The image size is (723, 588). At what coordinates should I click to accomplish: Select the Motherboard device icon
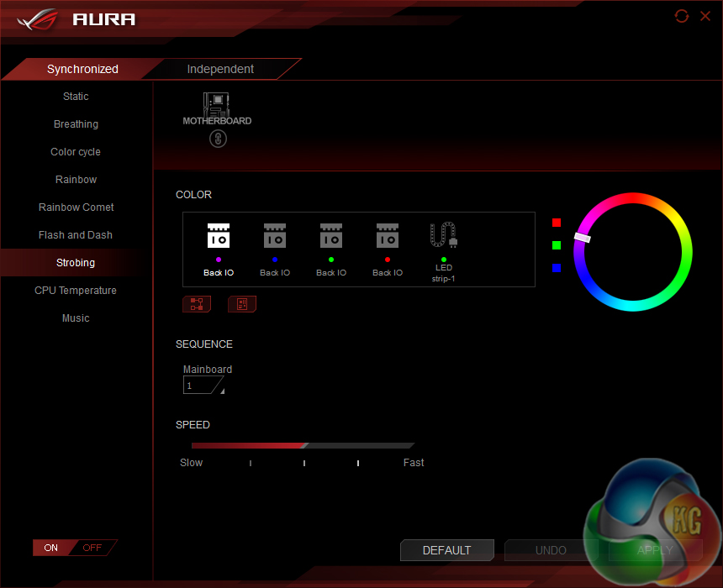point(217,105)
